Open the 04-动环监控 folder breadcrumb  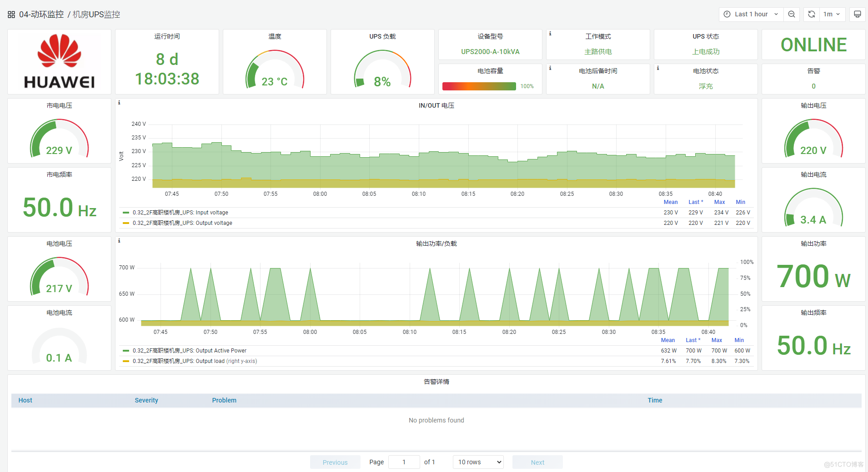coord(41,15)
